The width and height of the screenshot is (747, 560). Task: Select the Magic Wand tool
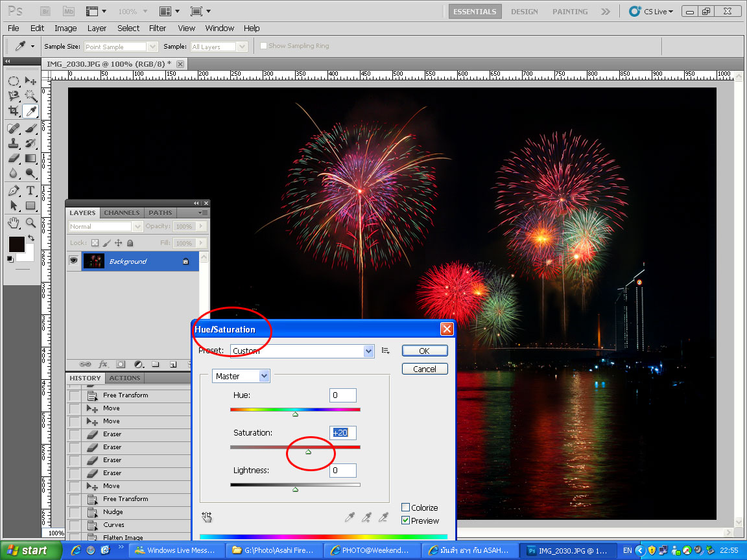[x=30, y=96]
